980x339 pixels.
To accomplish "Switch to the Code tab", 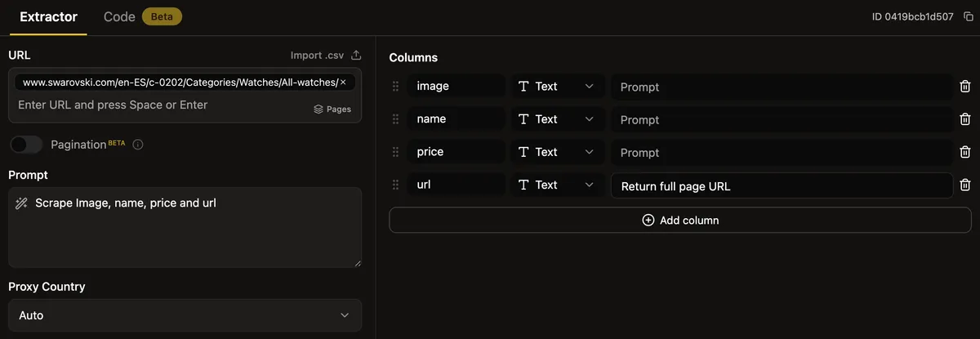I will pyautogui.click(x=119, y=17).
